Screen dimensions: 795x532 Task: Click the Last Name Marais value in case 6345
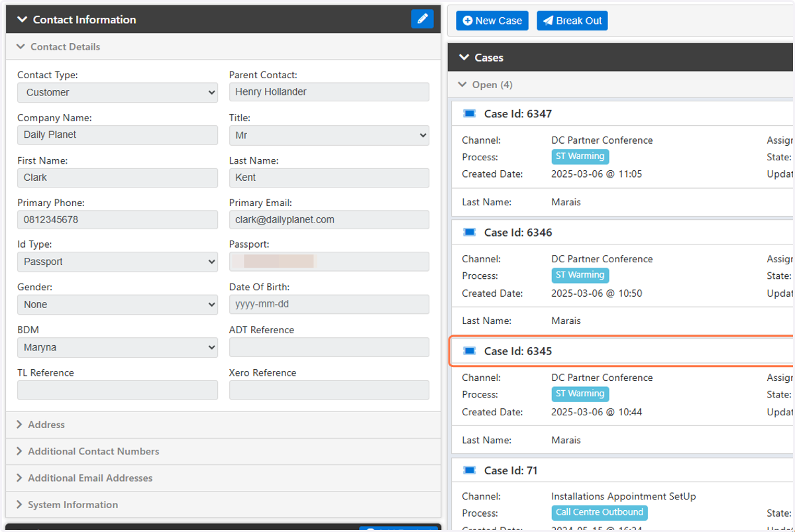click(x=566, y=440)
